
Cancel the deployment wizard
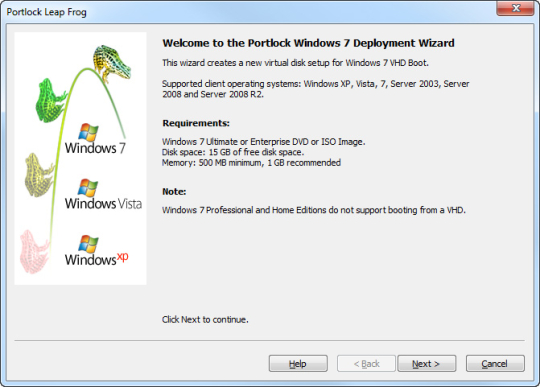click(x=495, y=364)
